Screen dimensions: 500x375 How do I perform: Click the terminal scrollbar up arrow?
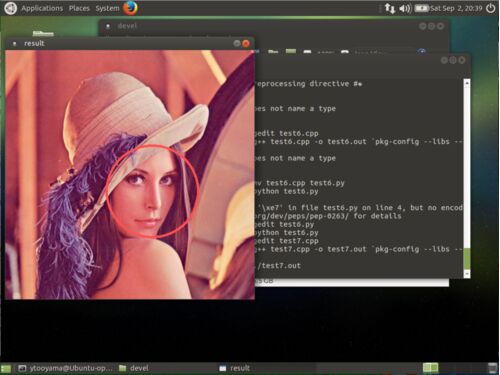[467, 83]
